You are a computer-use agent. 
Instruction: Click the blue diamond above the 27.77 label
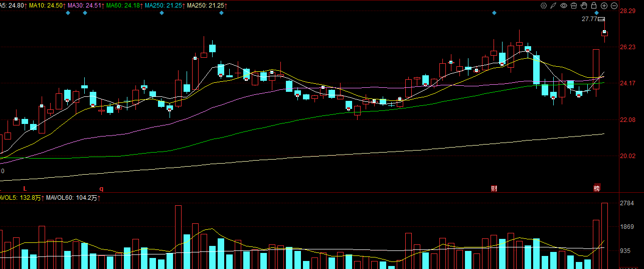[x=597, y=13]
